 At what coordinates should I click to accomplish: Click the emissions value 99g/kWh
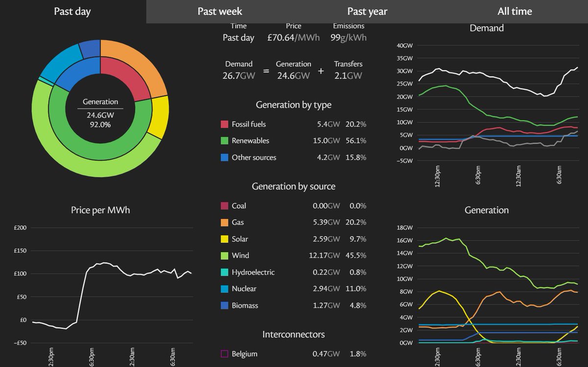(x=349, y=37)
